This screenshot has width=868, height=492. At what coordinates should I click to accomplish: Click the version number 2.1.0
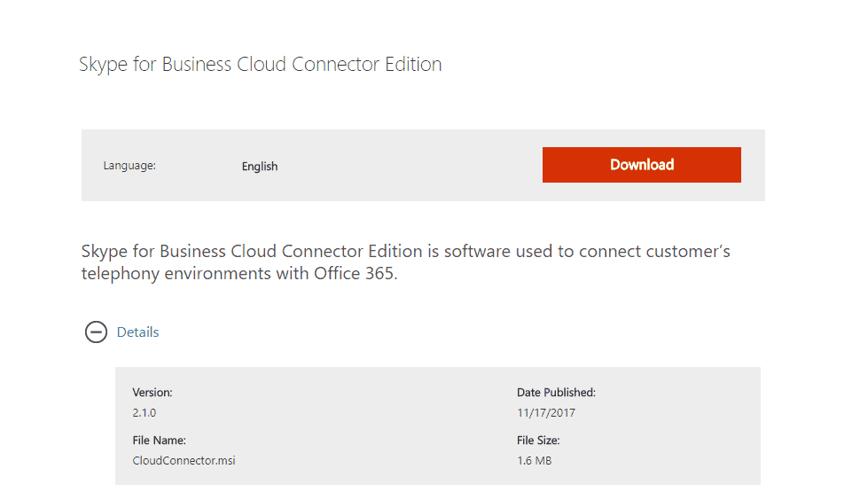click(x=145, y=413)
